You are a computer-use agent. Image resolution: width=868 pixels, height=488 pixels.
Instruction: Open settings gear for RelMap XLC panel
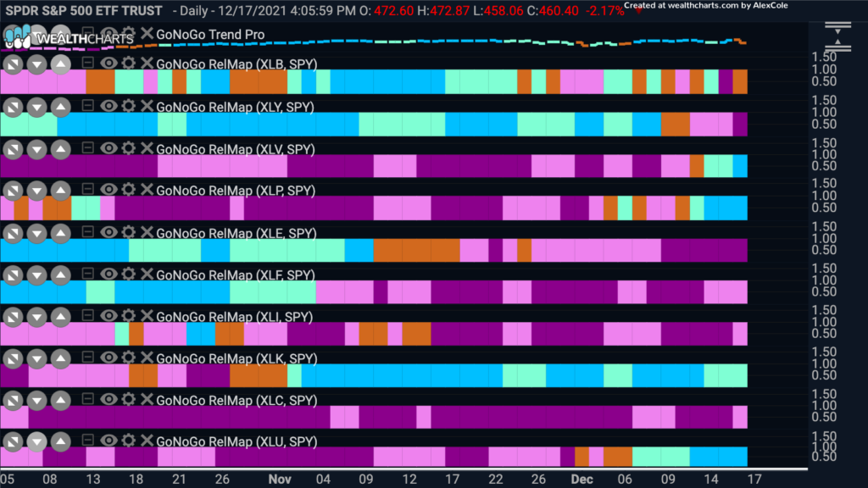[x=129, y=399]
